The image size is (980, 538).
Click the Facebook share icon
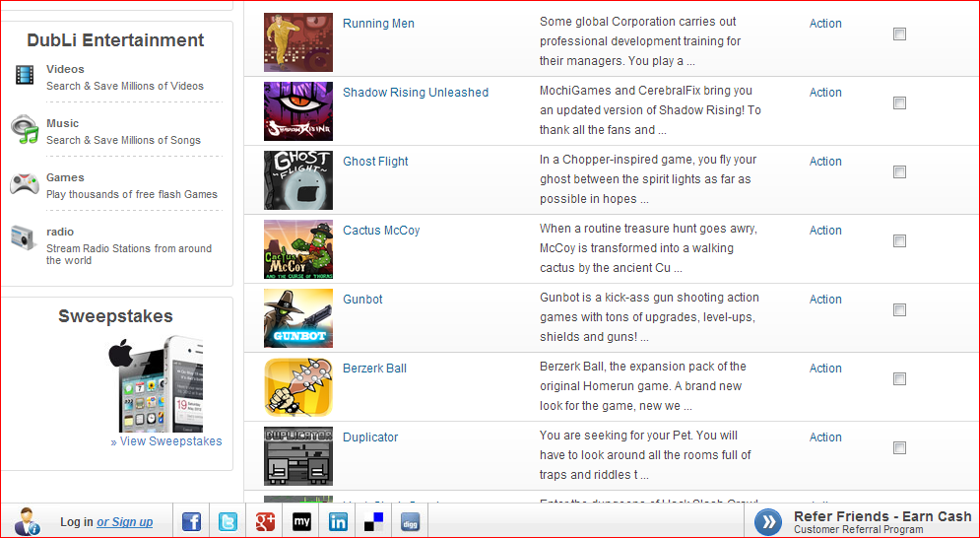pyautogui.click(x=191, y=522)
